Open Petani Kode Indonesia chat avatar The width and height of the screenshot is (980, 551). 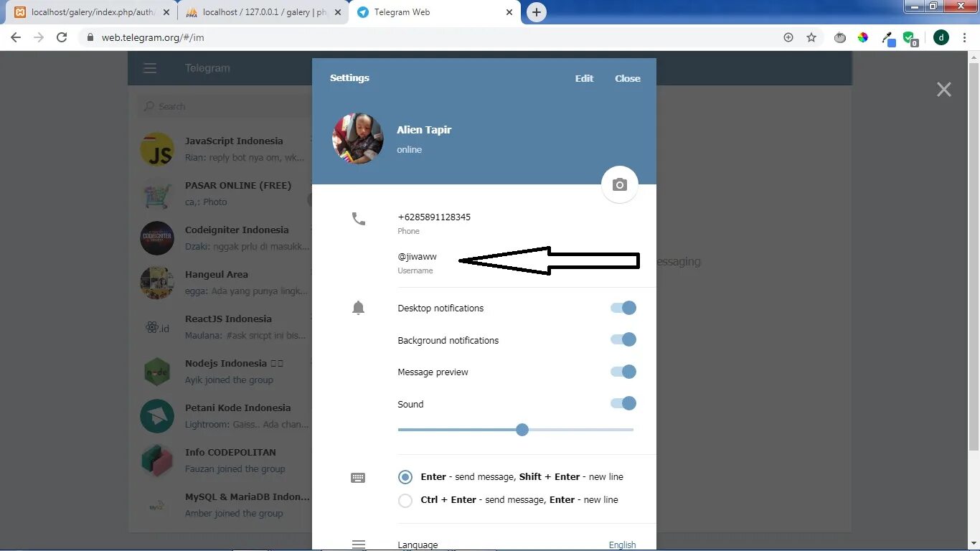pyautogui.click(x=157, y=416)
